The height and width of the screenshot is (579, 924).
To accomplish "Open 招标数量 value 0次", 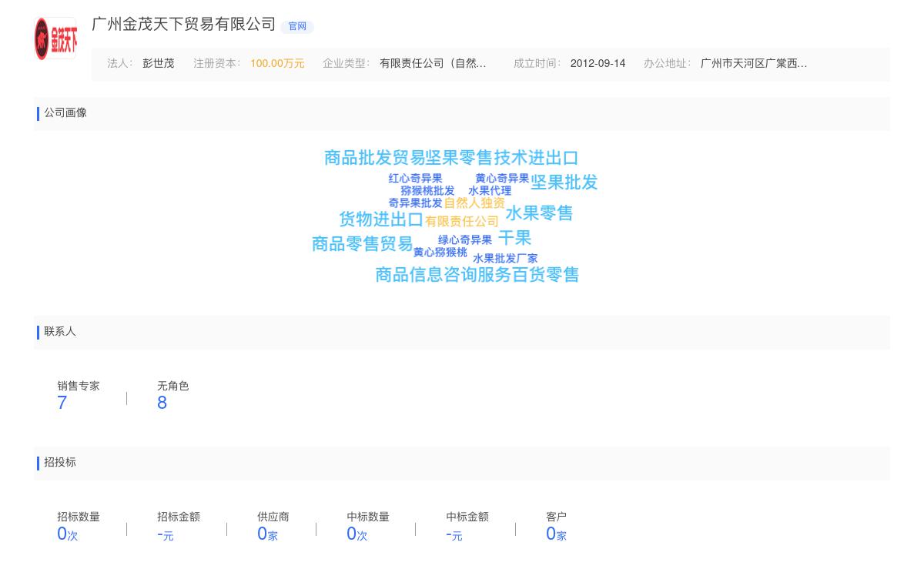I will pos(68,534).
